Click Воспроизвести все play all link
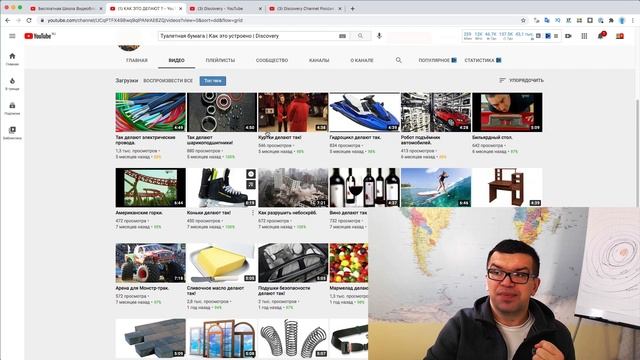 168,81
